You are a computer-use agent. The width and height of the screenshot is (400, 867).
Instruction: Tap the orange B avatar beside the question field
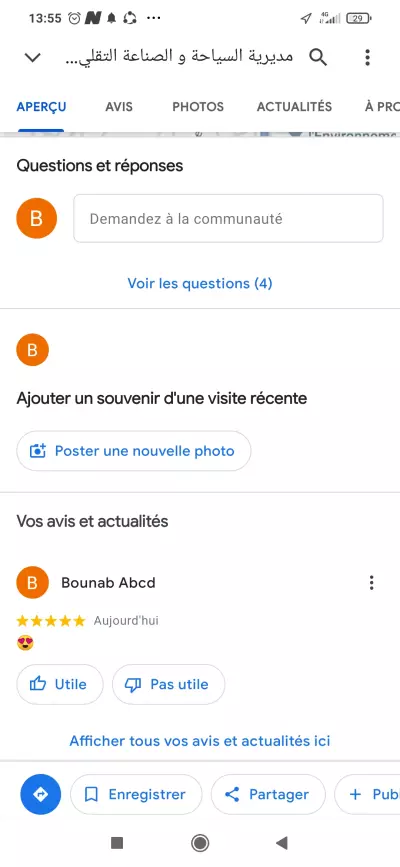(37, 218)
